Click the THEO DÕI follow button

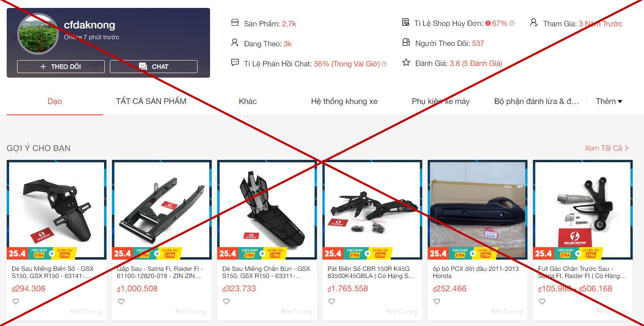coord(61,67)
